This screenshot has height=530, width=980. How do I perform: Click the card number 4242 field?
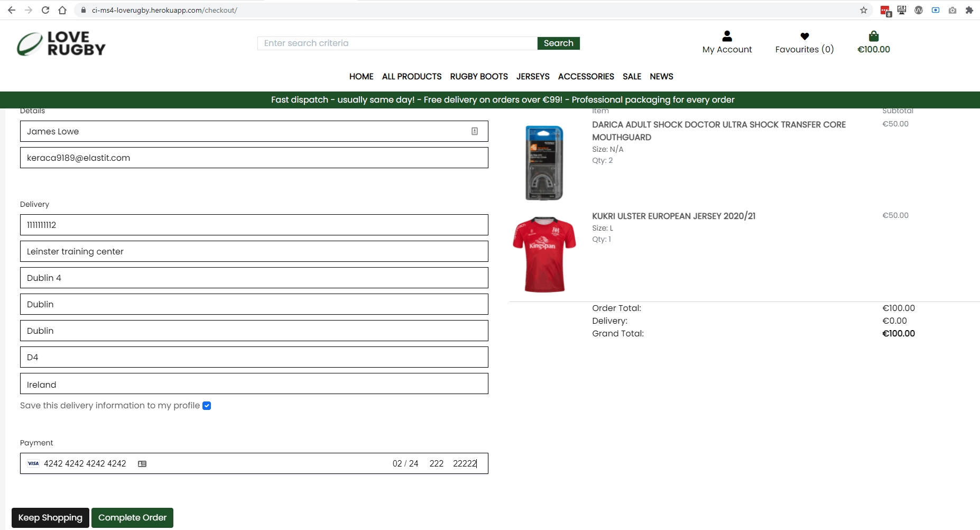point(85,464)
